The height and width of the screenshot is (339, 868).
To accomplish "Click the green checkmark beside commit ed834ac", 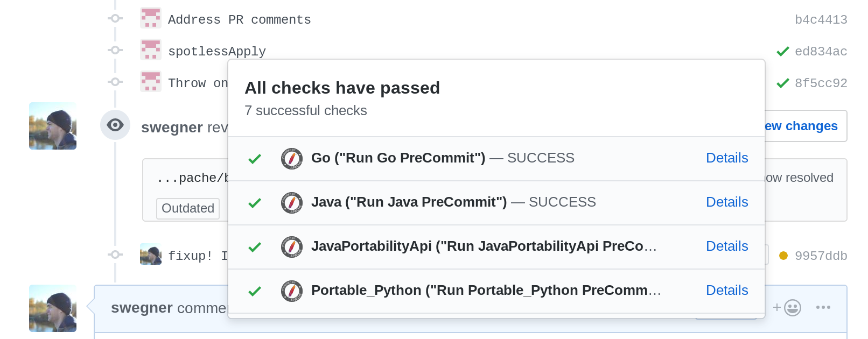I will 782,52.
